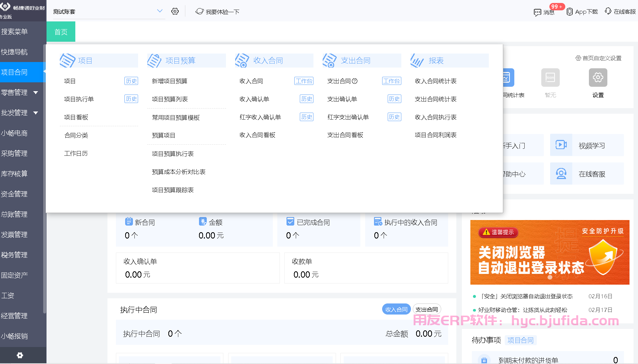Viewport: 638px width, 364px height.
Task: Click the 我要体验一下 link
Action: coord(217,11)
